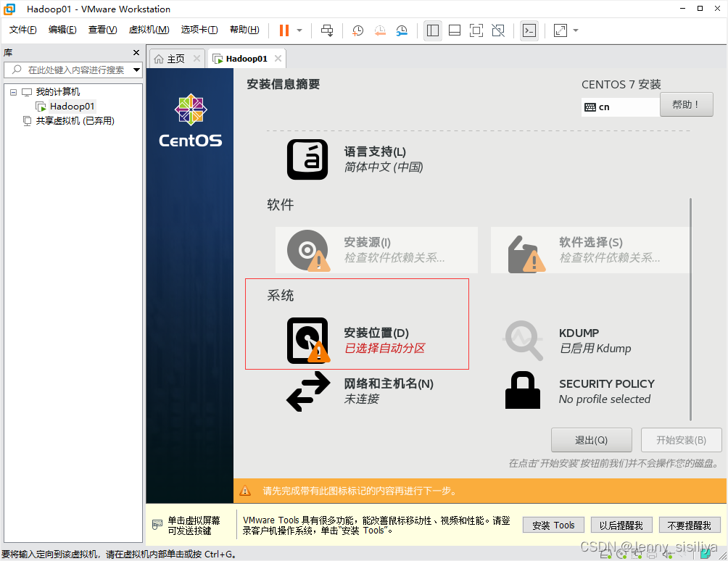Open the 查看(V) menu
This screenshot has width=728, height=561.
[x=103, y=30]
